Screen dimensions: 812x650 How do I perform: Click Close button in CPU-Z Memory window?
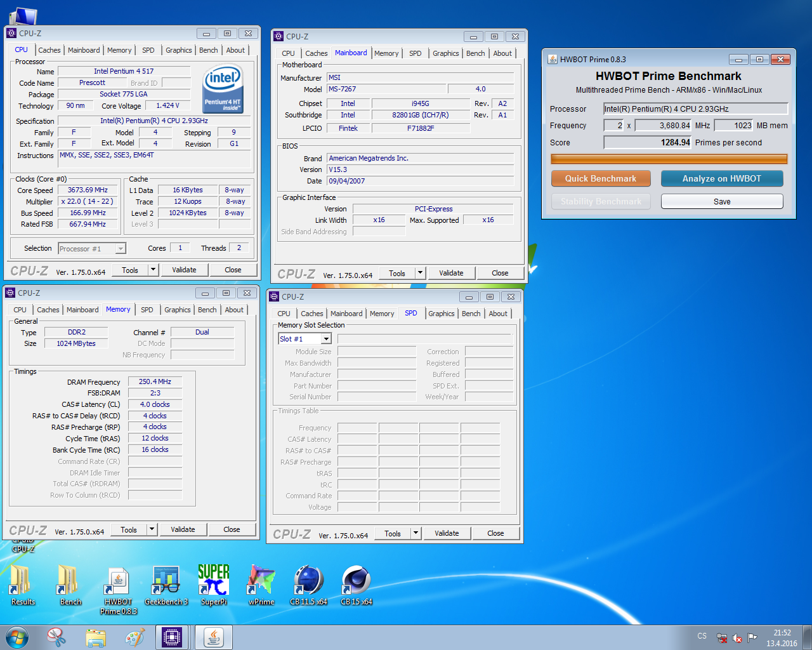point(232,529)
